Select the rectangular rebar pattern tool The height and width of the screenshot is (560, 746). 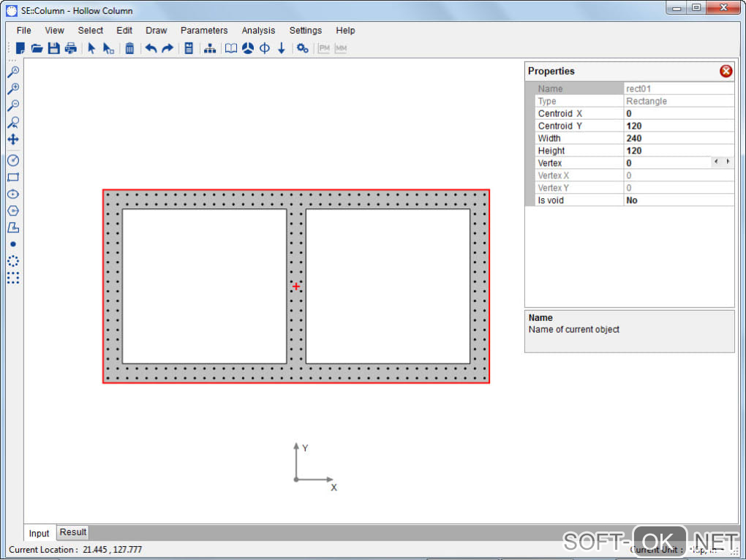[x=13, y=278]
